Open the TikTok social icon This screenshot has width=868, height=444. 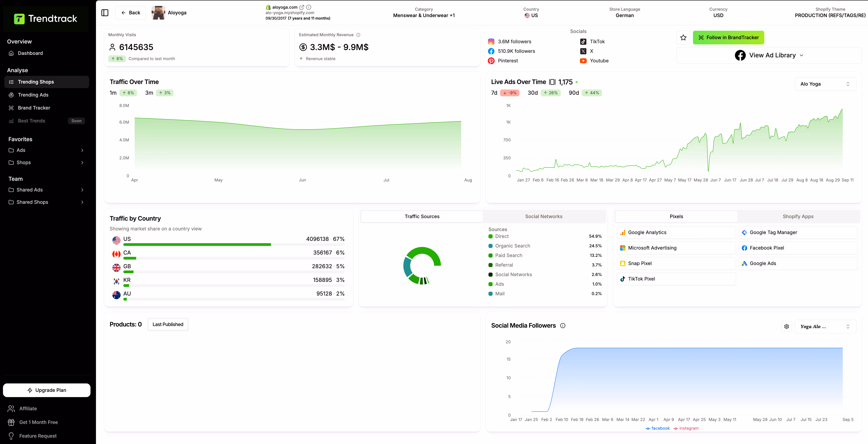click(x=583, y=42)
